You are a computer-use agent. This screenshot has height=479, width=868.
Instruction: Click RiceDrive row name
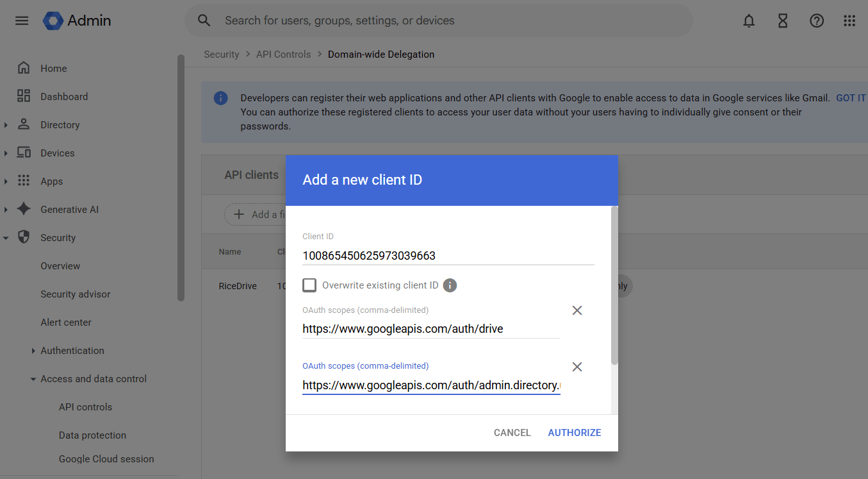238,286
